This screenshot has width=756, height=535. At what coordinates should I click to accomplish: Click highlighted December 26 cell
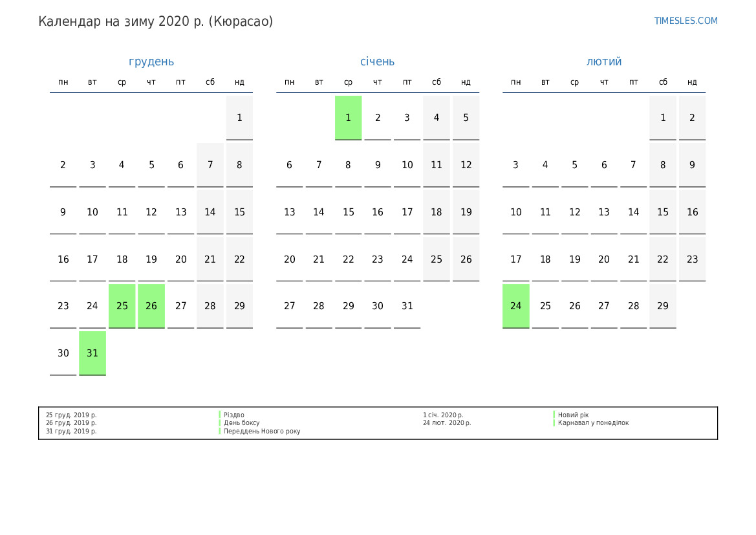[151, 306]
